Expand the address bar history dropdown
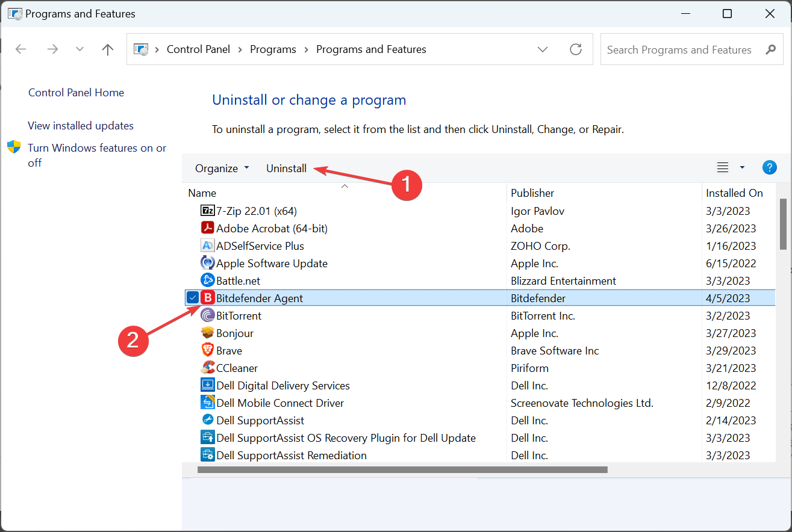 543,49
